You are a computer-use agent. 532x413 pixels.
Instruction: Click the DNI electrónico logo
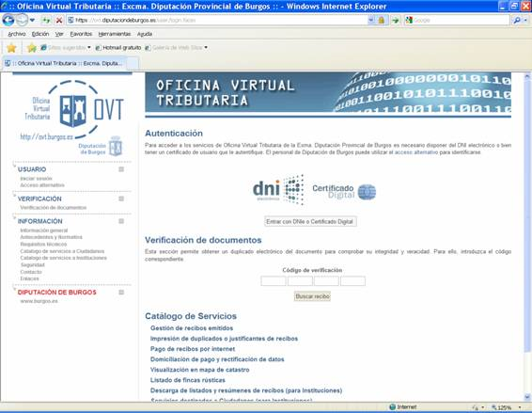(x=278, y=190)
